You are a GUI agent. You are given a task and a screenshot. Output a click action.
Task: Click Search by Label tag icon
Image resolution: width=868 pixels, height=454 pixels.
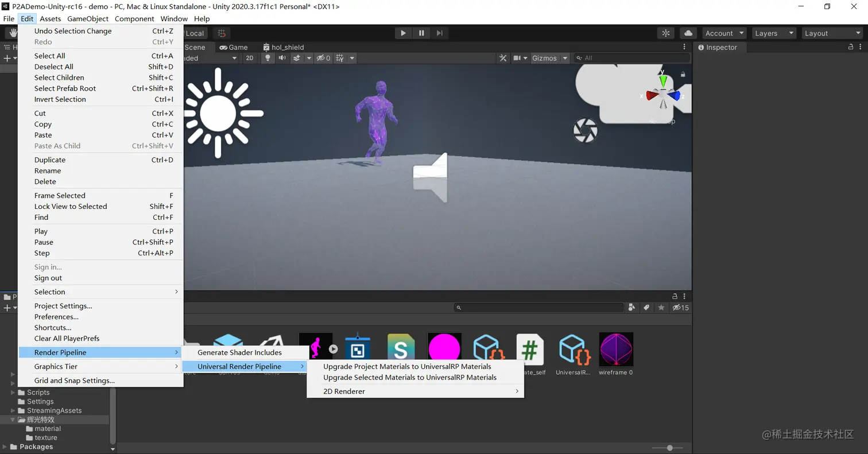click(x=646, y=308)
